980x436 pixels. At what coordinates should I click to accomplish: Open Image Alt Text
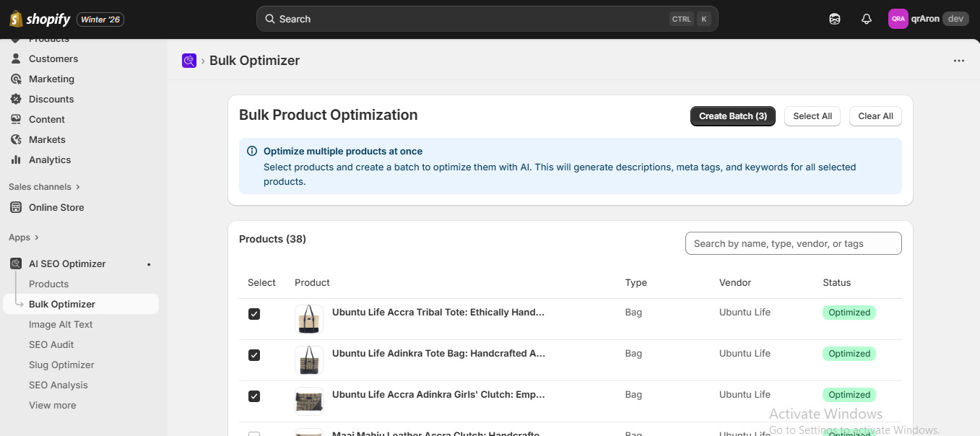pos(61,324)
